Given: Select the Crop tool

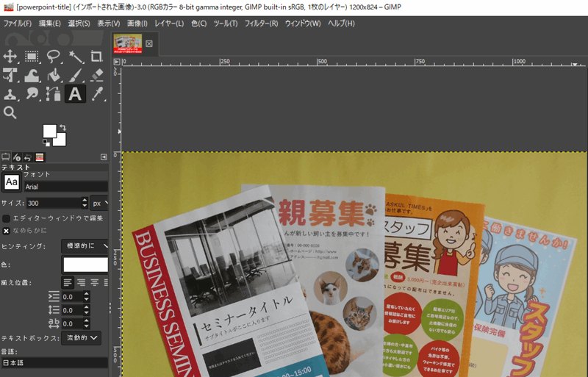Looking at the screenshot, I should (x=96, y=57).
